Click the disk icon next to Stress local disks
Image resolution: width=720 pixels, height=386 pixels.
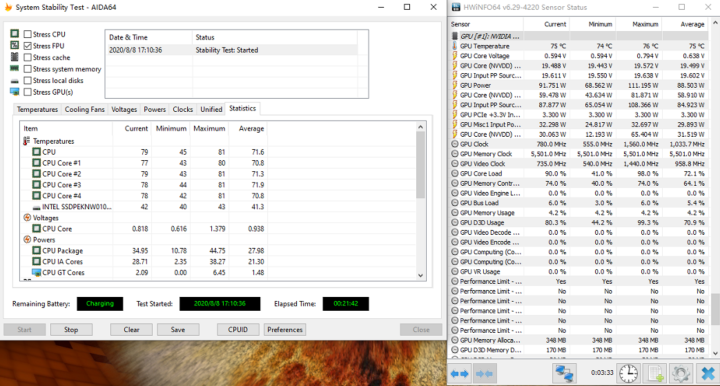tap(15, 81)
